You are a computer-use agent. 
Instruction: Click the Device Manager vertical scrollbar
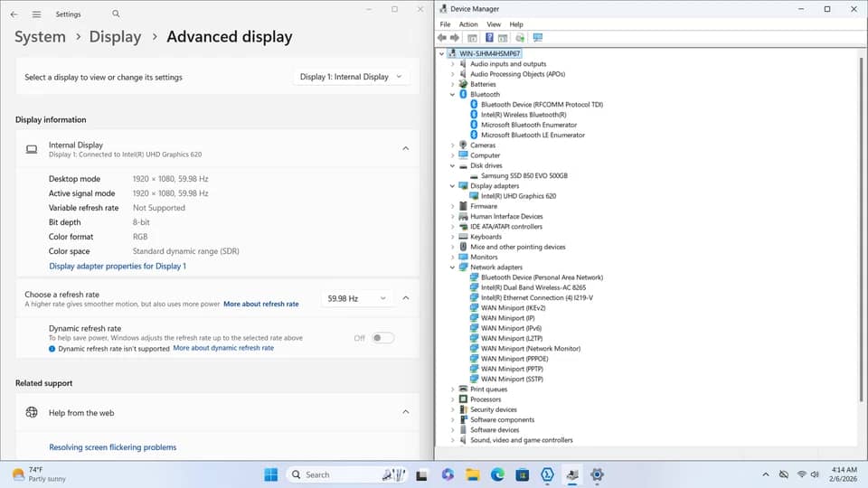click(861, 230)
